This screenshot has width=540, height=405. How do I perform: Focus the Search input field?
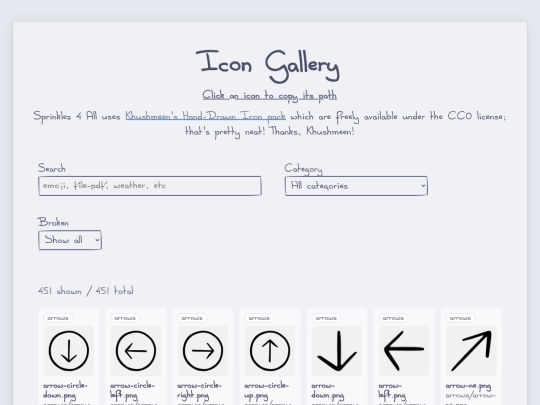150,186
